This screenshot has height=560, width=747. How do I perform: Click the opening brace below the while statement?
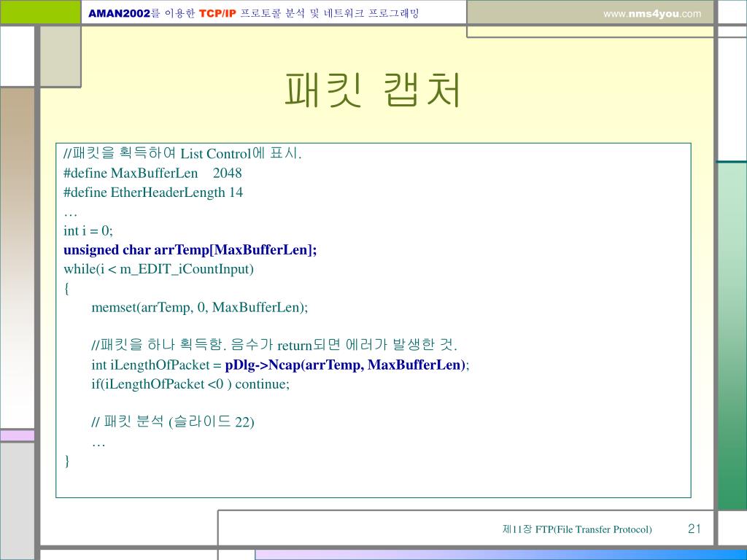coord(66,289)
